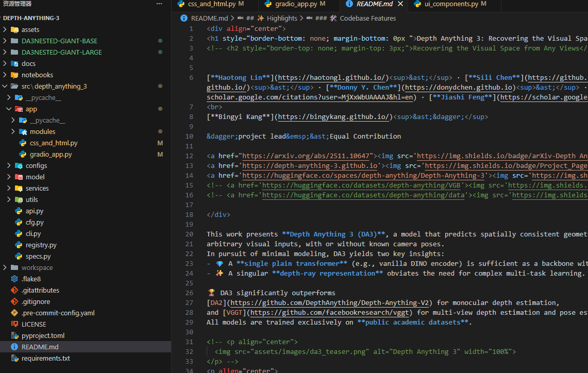Open the .flake8 config file

point(31,279)
